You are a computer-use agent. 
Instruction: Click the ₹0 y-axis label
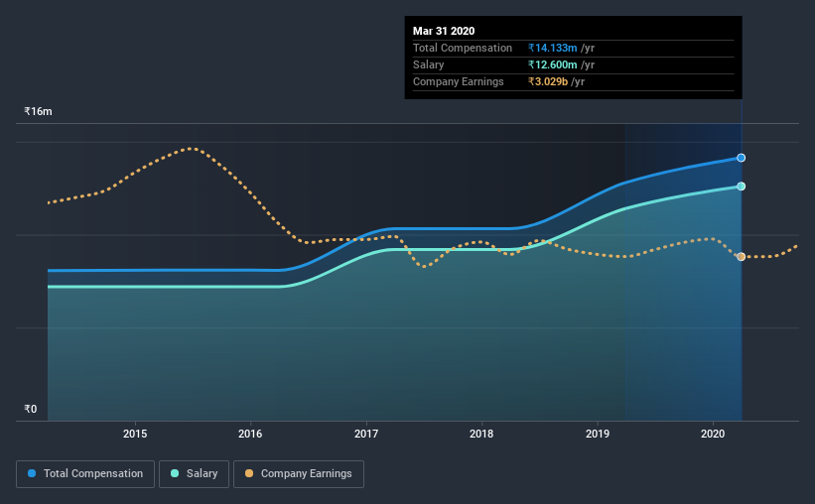pos(31,410)
